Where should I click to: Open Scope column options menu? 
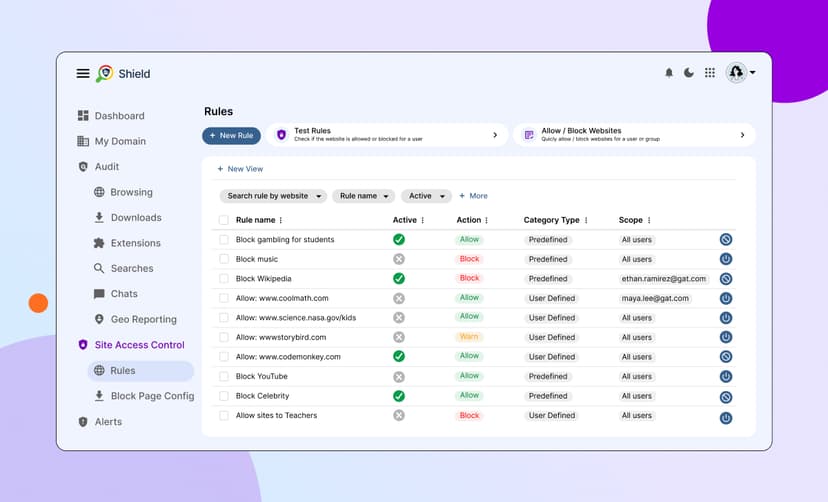click(x=649, y=220)
